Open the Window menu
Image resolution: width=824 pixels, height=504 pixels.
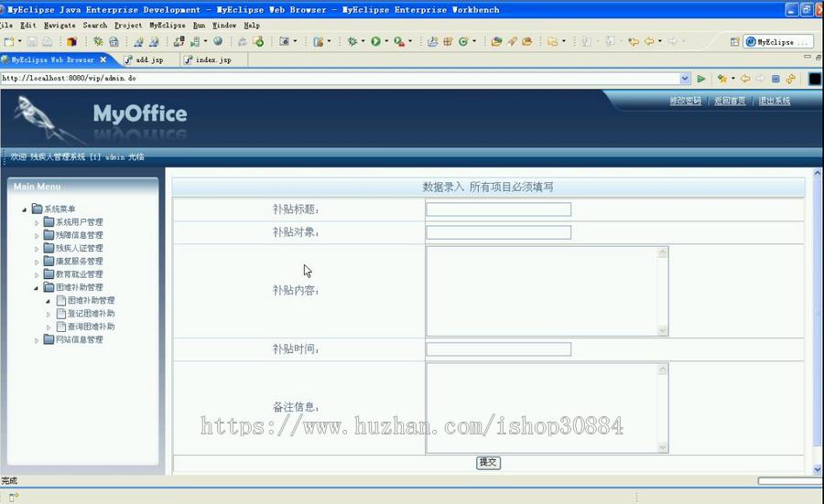224,26
